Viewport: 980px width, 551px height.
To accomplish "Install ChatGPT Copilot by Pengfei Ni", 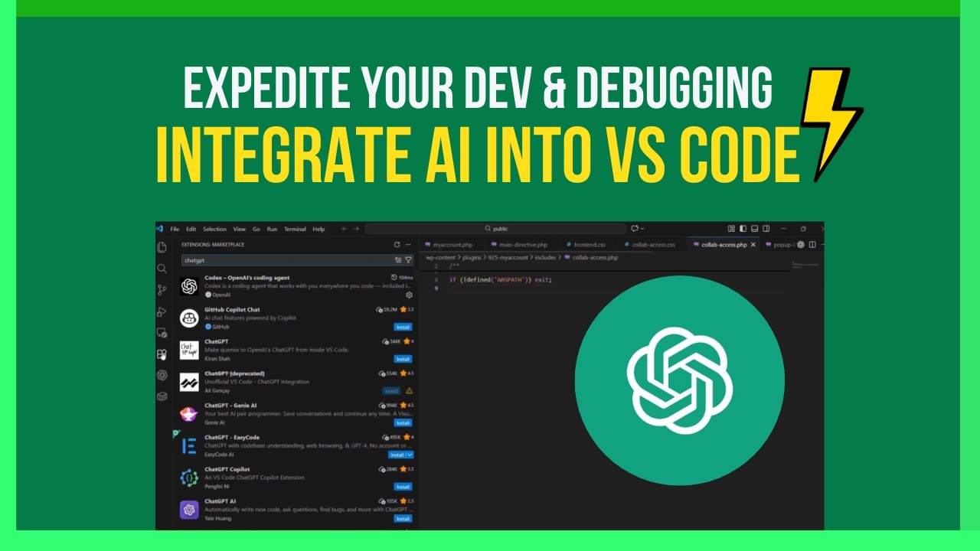I will [x=403, y=487].
